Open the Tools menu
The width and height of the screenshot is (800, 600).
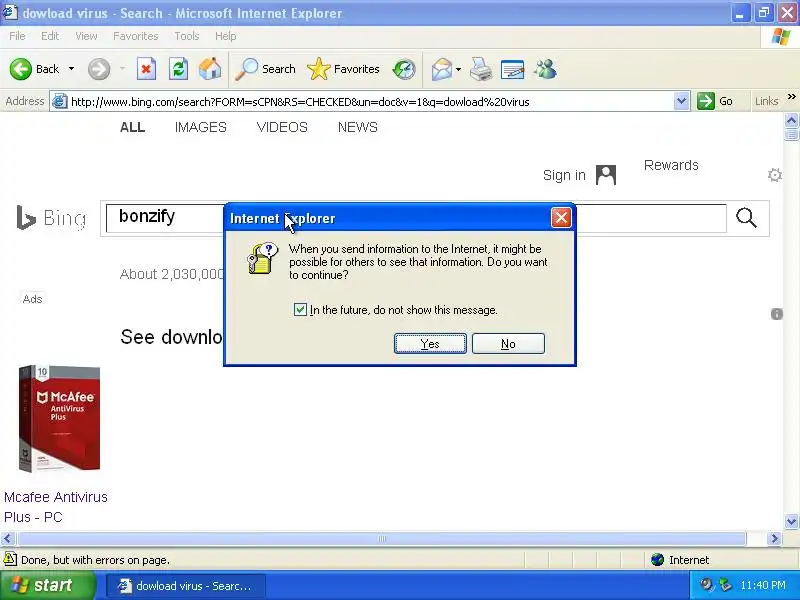pyautogui.click(x=187, y=36)
